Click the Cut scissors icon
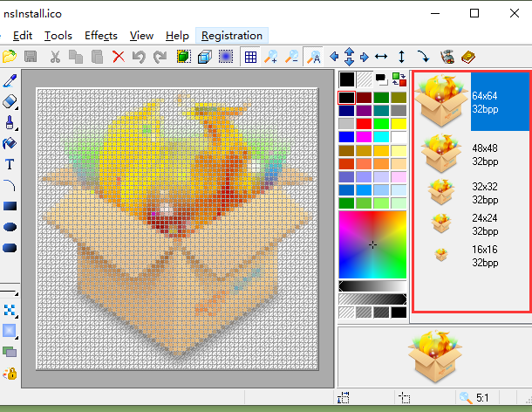Image resolution: width=532 pixels, height=412 pixels. (55, 57)
